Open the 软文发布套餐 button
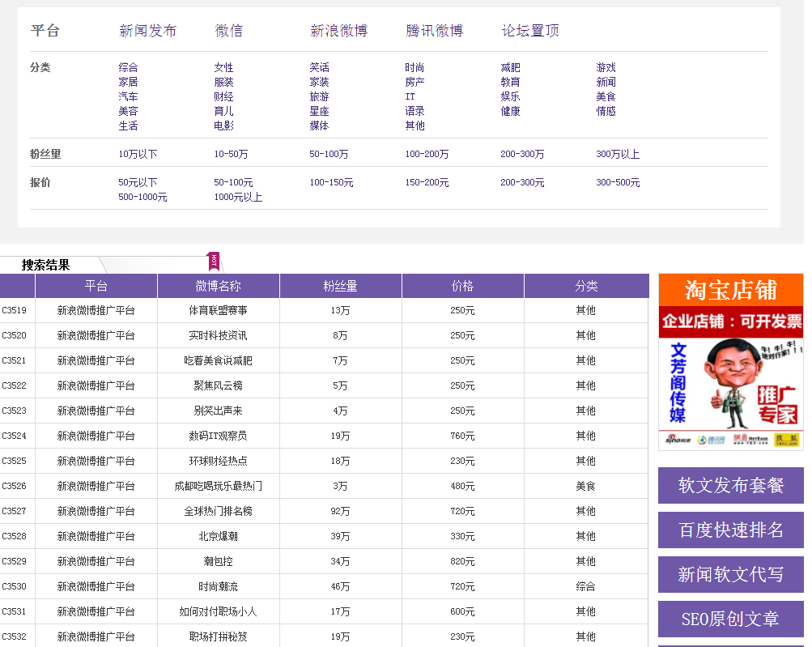The width and height of the screenshot is (812, 647). [730, 486]
